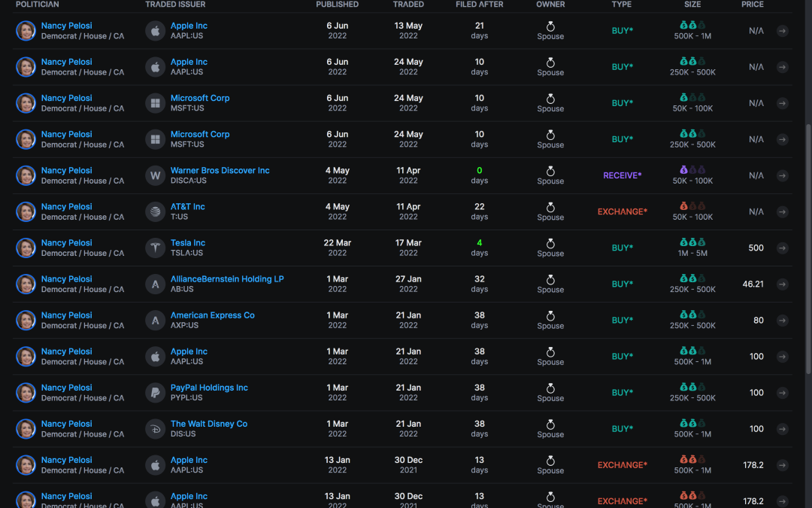Image resolution: width=812 pixels, height=508 pixels.
Task: Click the Tesla logo icon
Action: [156, 248]
